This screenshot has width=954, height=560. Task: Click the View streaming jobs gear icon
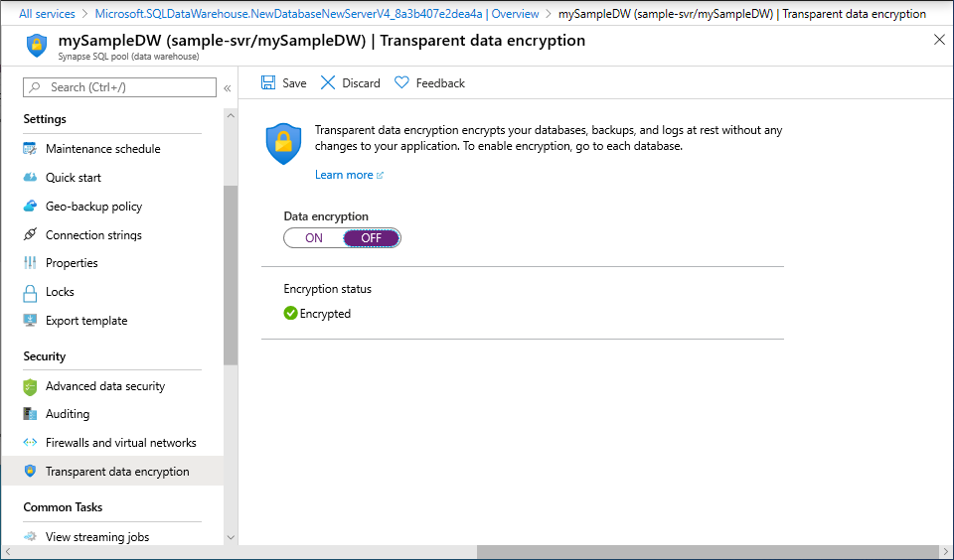click(30, 537)
